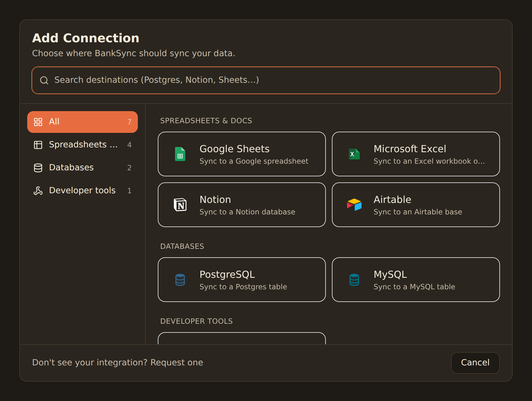Focus the Search destinations input field
Viewport: 532px width, 401px height.
(266, 80)
